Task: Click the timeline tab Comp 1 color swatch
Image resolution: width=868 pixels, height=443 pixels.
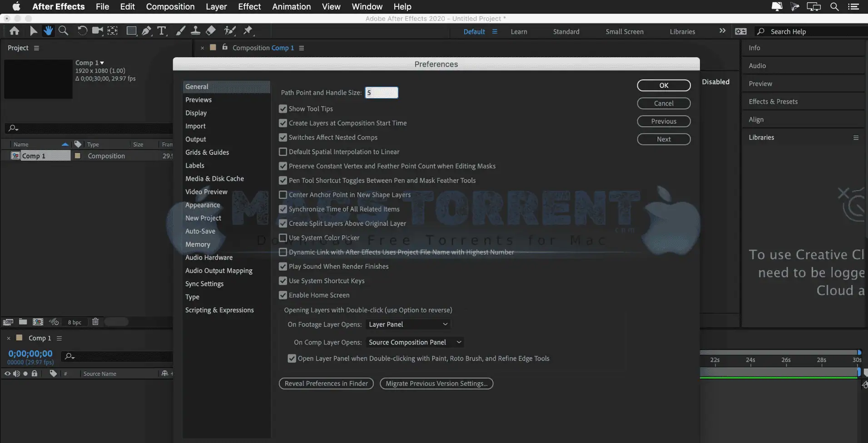Action: coord(20,338)
